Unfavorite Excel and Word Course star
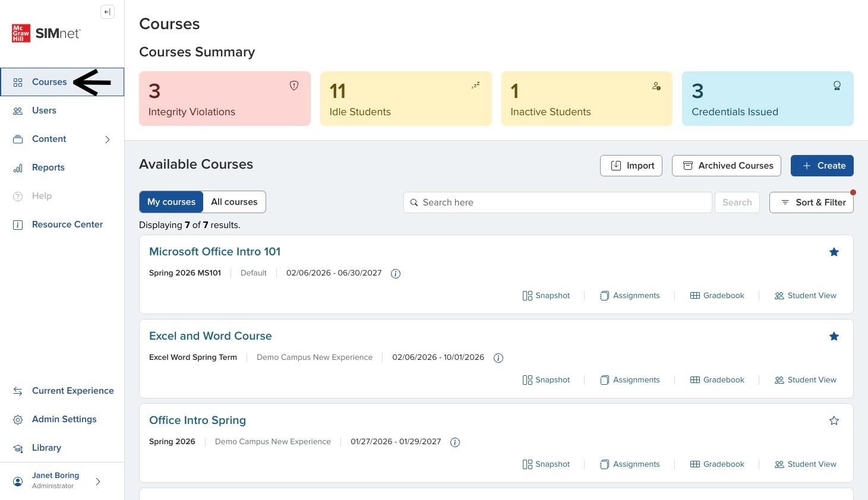The width and height of the screenshot is (868, 500). click(x=834, y=336)
